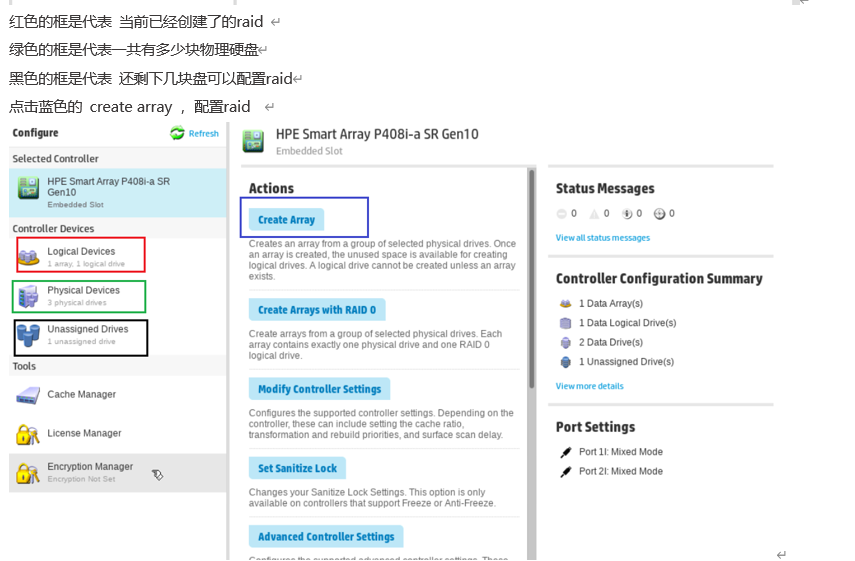Click '1 array, 1 logical drive' subtitle
This screenshot has width=855, height=561.
86,264
